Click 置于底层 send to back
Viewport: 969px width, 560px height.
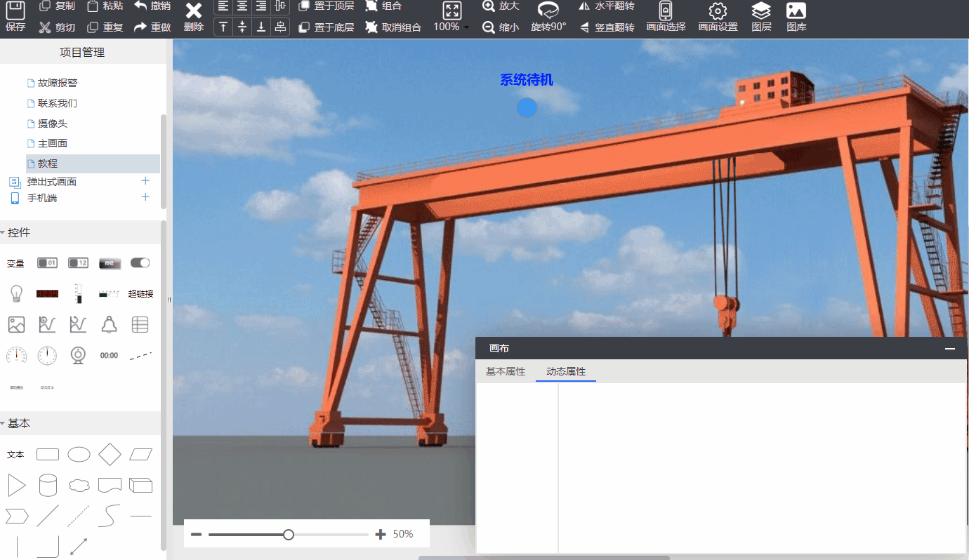(x=326, y=27)
